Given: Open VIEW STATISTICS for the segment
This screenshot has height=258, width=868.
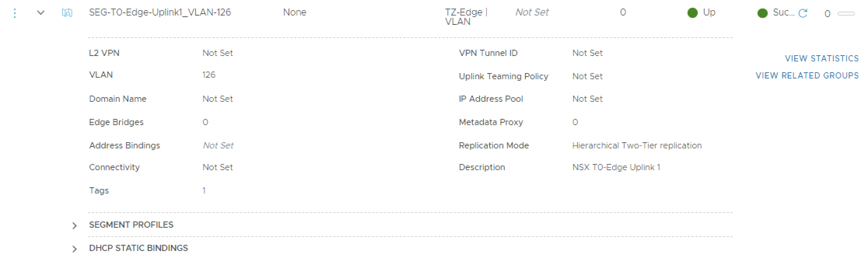Looking at the screenshot, I should point(822,59).
